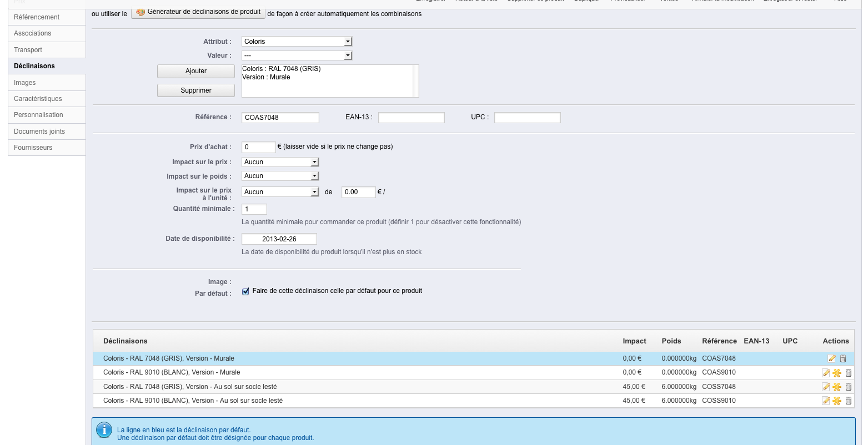The image size is (868, 445).
Task: Focus the Quantité minimale field
Action: (x=254, y=209)
